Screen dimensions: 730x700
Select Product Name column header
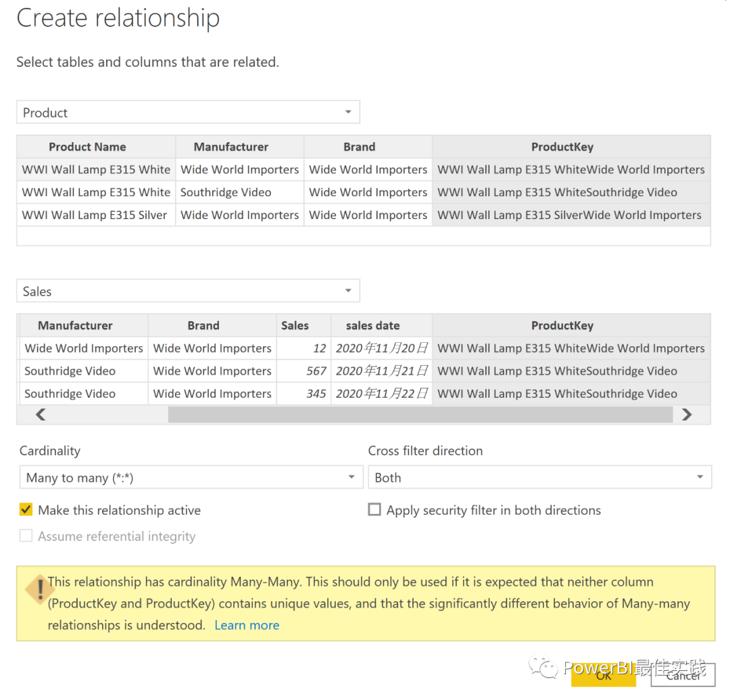87,147
